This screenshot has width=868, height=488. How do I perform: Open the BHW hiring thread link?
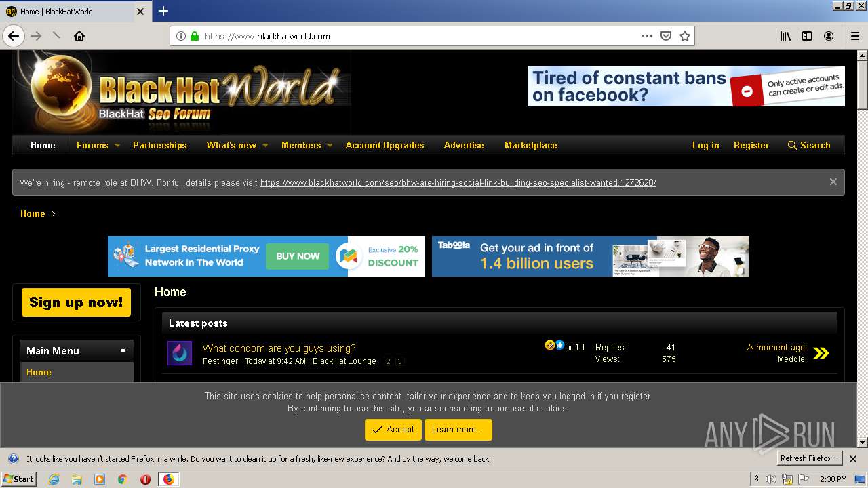point(458,182)
